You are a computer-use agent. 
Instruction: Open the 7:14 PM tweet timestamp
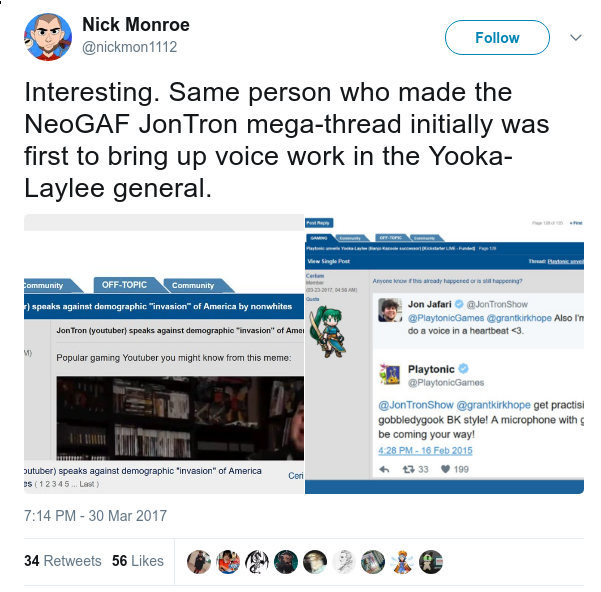coord(95,516)
